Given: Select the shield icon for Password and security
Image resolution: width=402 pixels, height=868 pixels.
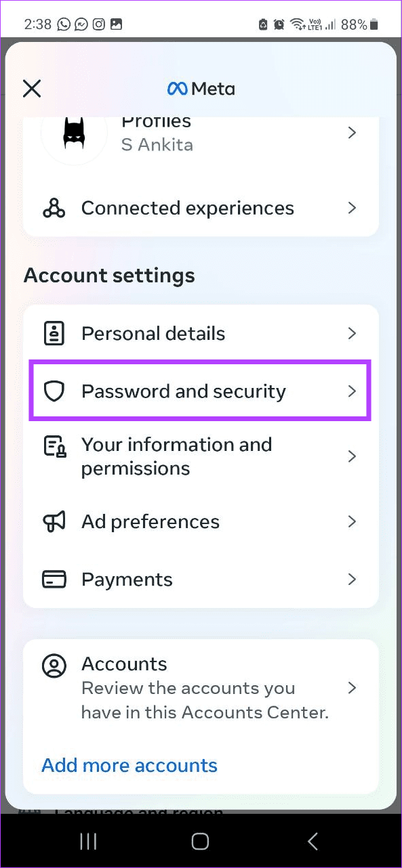Looking at the screenshot, I should click(54, 391).
